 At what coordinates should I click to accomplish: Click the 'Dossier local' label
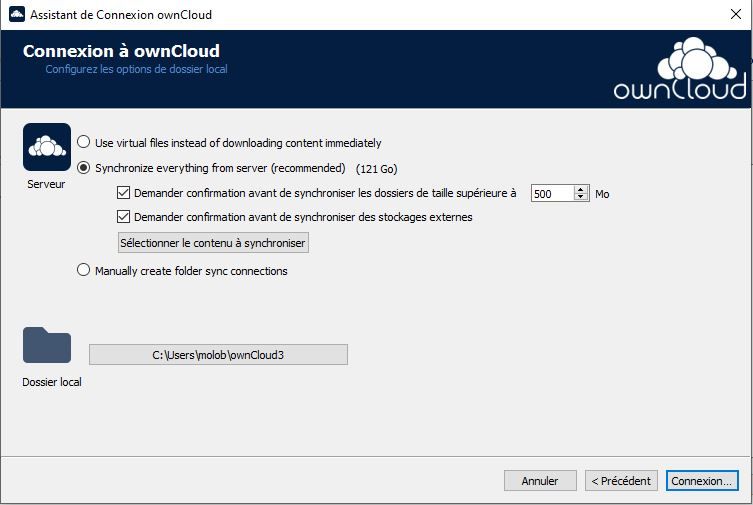pyautogui.click(x=52, y=382)
